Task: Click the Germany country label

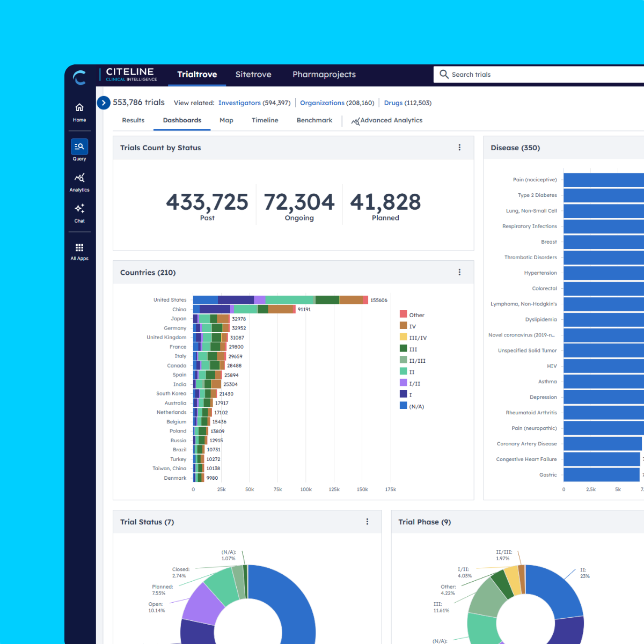Action: 175,328
